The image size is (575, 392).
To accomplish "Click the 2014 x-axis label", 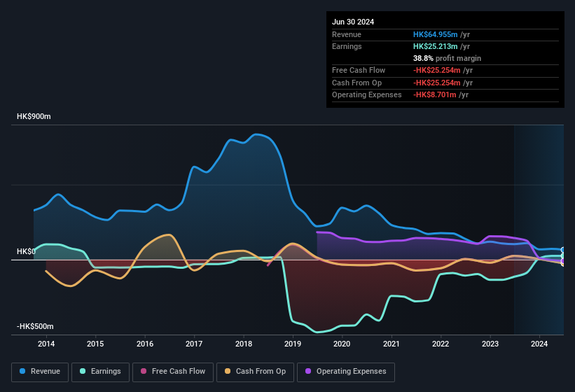I will (x=46, y=344).
